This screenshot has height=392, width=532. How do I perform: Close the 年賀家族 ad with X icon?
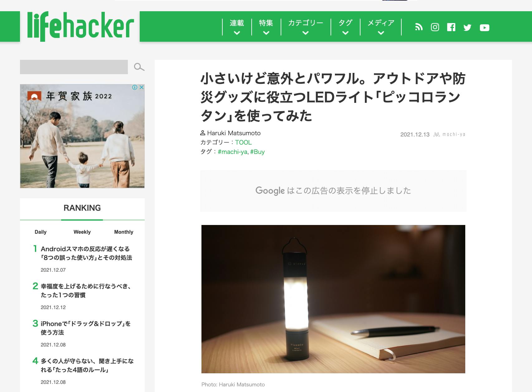142,87
